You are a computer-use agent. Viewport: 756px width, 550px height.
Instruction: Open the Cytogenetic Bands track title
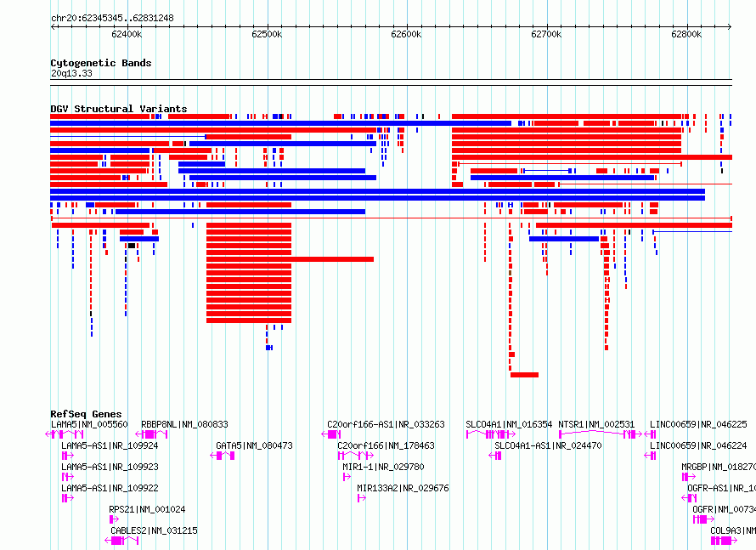tap(101, 63)
